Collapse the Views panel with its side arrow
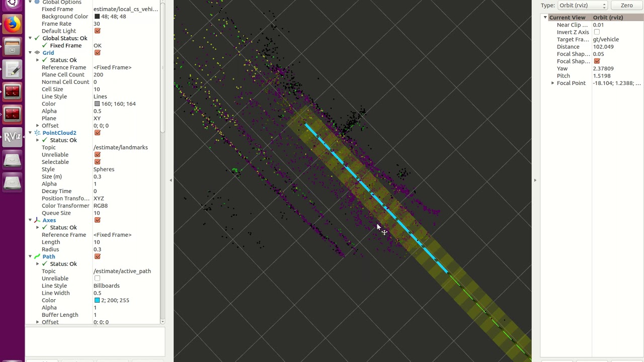Image resolution: width=644 pixels, height=362 pixels. point(535,180)
